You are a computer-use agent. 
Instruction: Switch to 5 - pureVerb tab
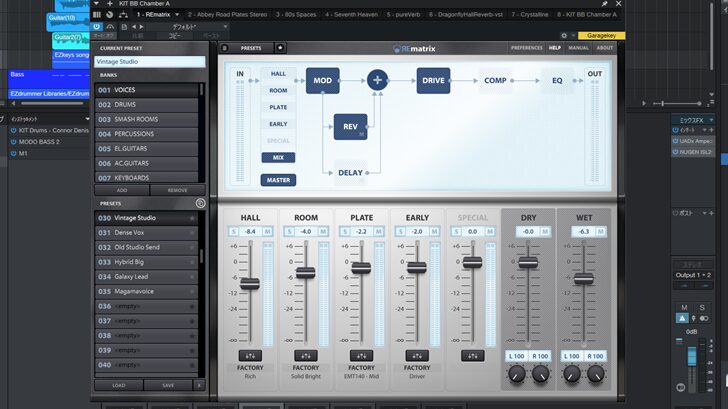click(x=403, y=14)
